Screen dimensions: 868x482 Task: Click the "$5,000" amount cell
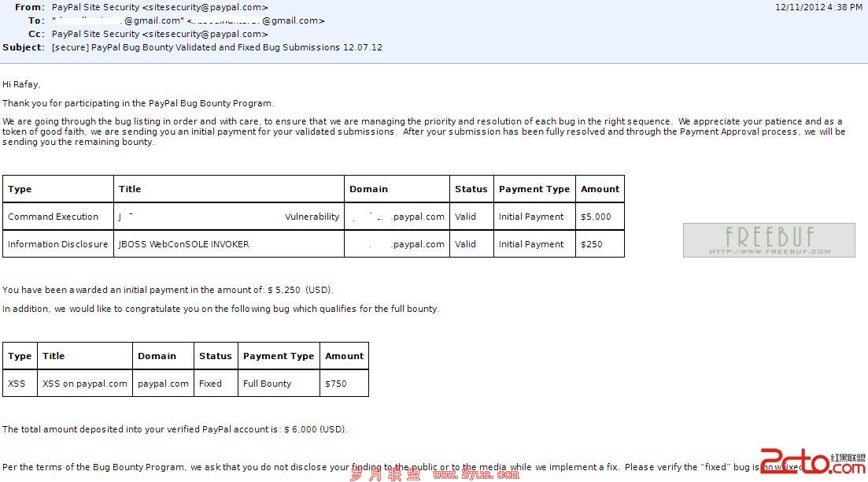point(600,217)
